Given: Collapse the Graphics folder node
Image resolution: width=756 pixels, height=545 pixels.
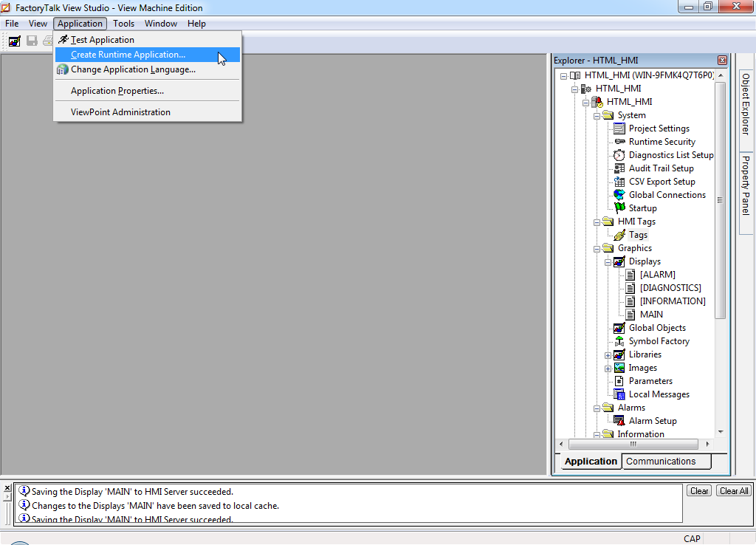Looking at the screenshot, I should coord(597,249).
